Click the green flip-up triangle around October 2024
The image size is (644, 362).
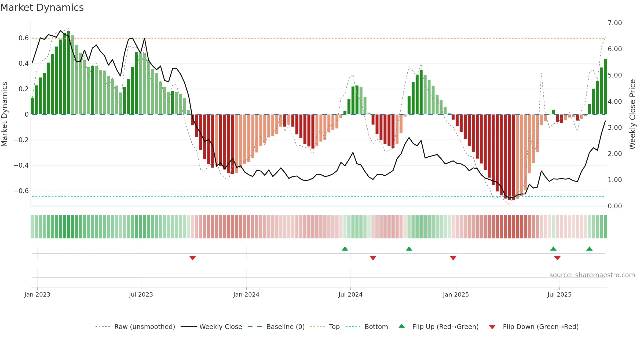pos(409,249)
